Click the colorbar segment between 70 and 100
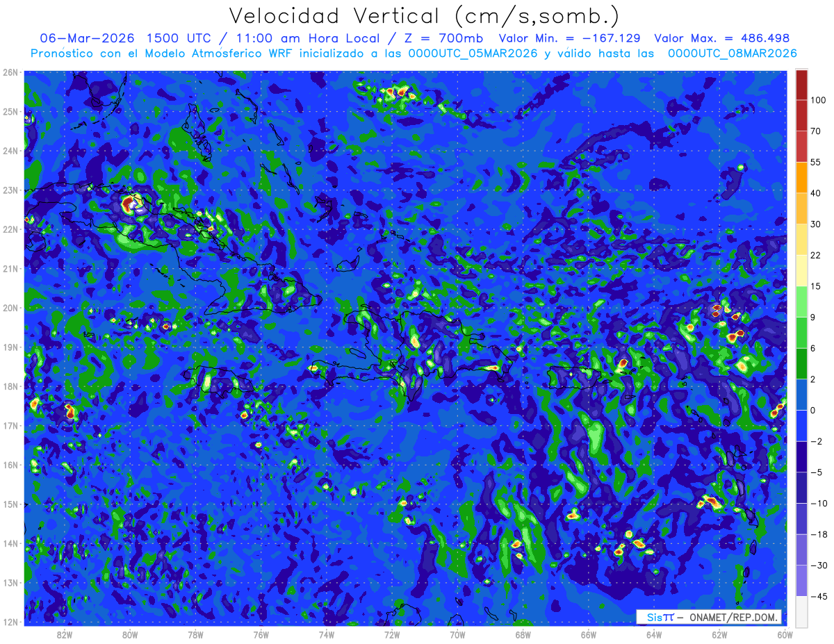The width and height of the screenshot is (834, 644). (x=801, y=115)
